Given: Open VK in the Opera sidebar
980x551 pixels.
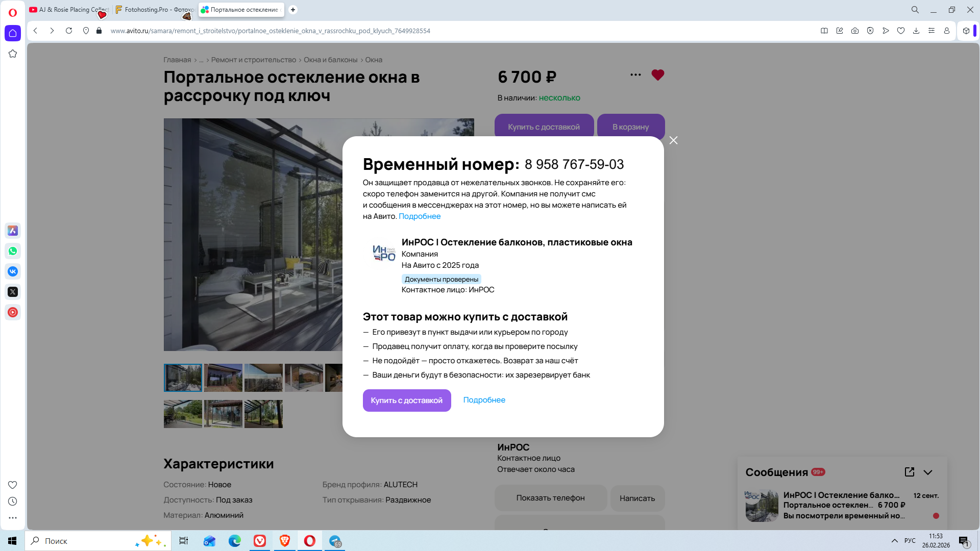Looking at the screenshot, I should pyautogui.click(x=13, y=271).
